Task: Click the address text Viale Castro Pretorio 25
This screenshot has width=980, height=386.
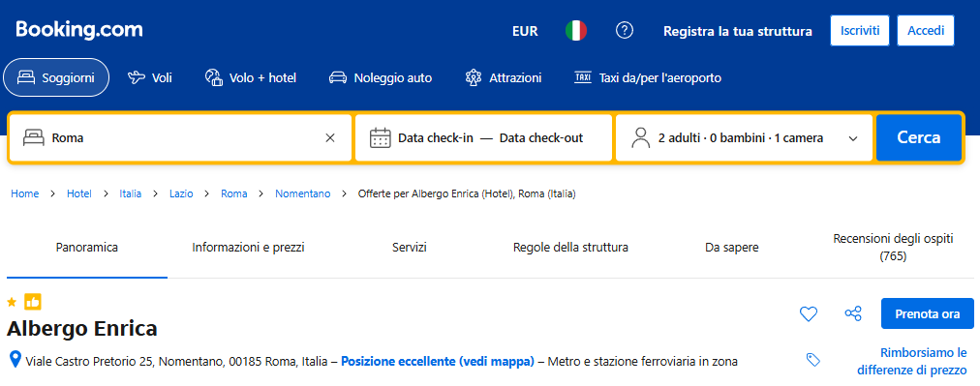Action: coord(89,361)
